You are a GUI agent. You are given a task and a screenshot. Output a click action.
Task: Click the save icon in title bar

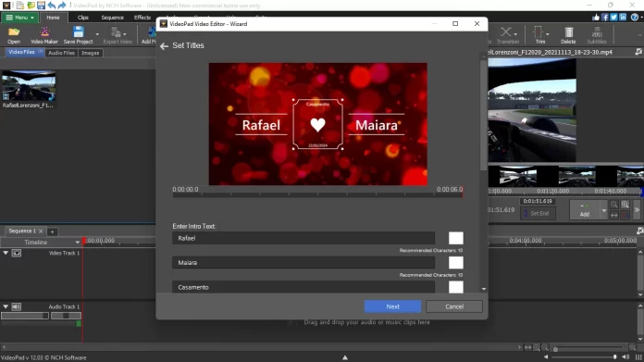pos(41,6)
